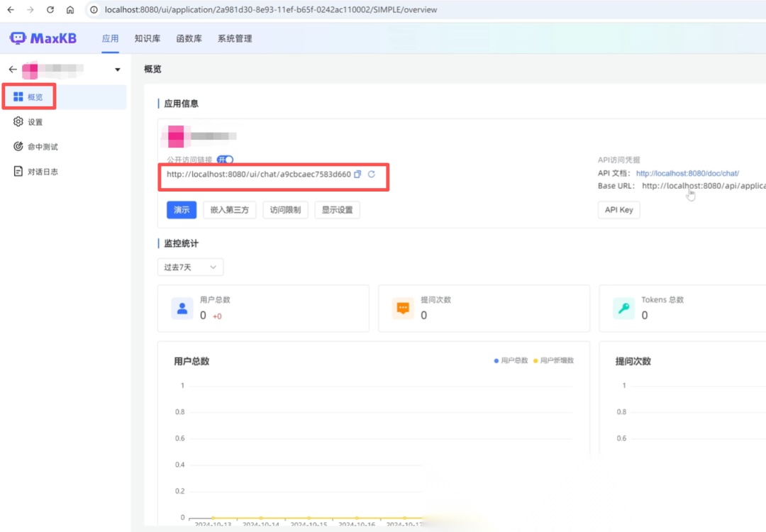Viewport: 766px width, 532px height.
Task: Expand the 过去7天 time range dropdown
Action: point(190,267)
